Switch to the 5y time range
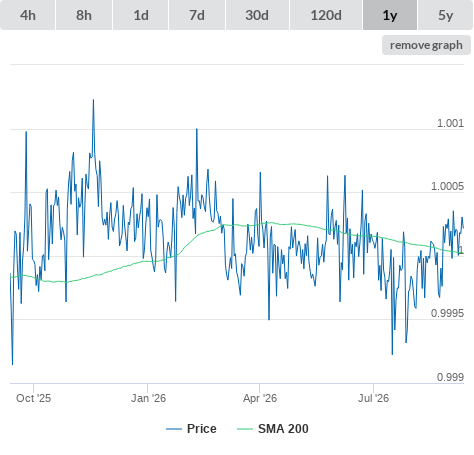 445,15
